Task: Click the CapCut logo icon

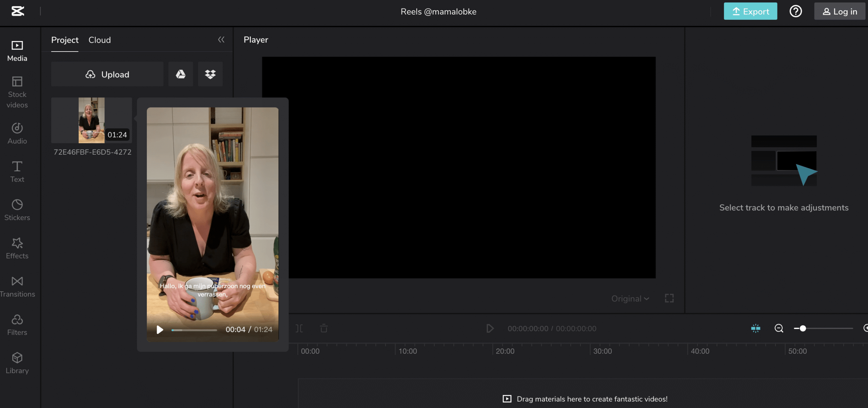Action: coord(18,11)
